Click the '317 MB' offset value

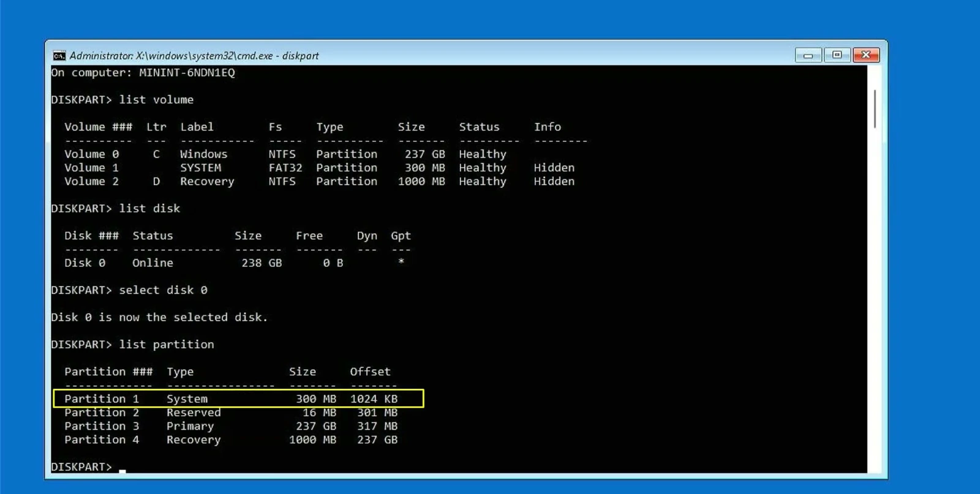click(377, 426)
